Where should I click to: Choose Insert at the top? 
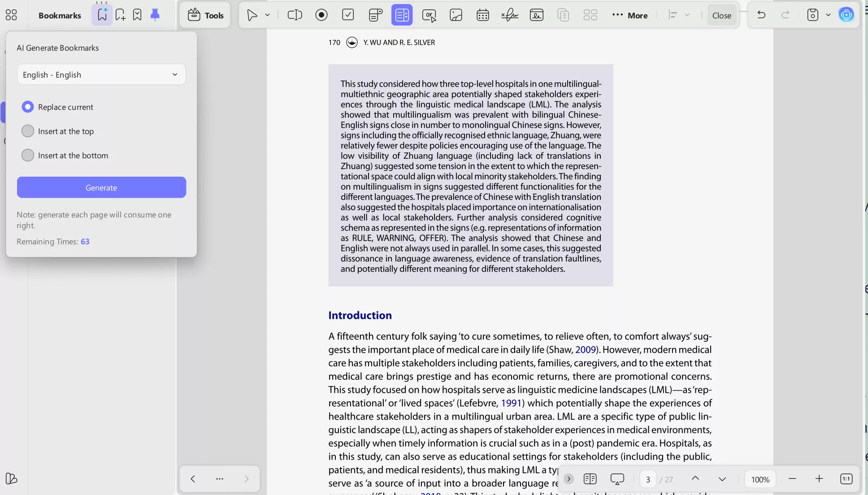coord(28,130)
